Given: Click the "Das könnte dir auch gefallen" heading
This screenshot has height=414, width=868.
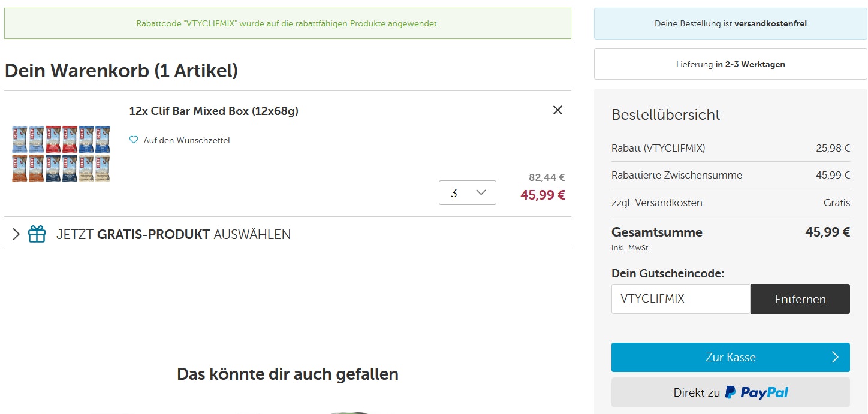Looking at the screenshot, I should pyautogui.click(x=288, y=374).
